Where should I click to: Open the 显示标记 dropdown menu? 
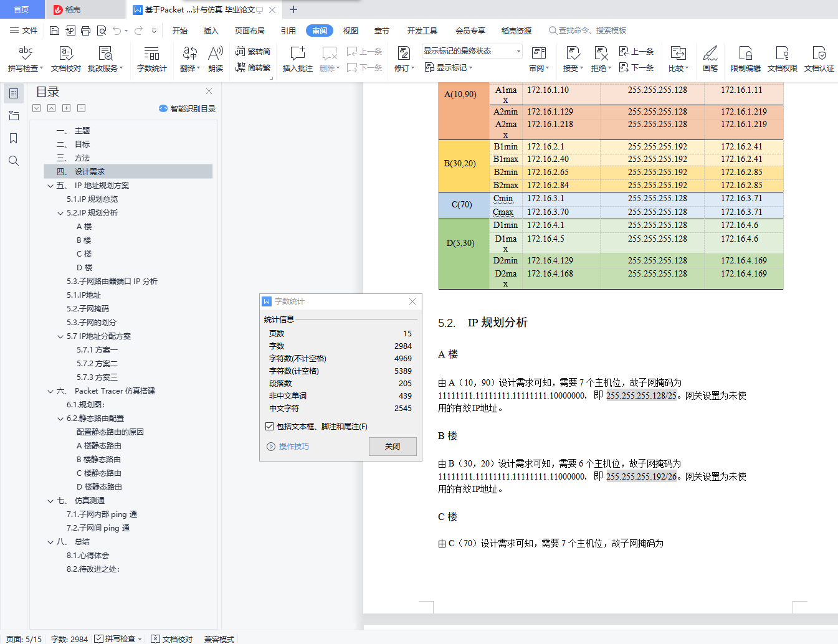[x=449, y=67]
